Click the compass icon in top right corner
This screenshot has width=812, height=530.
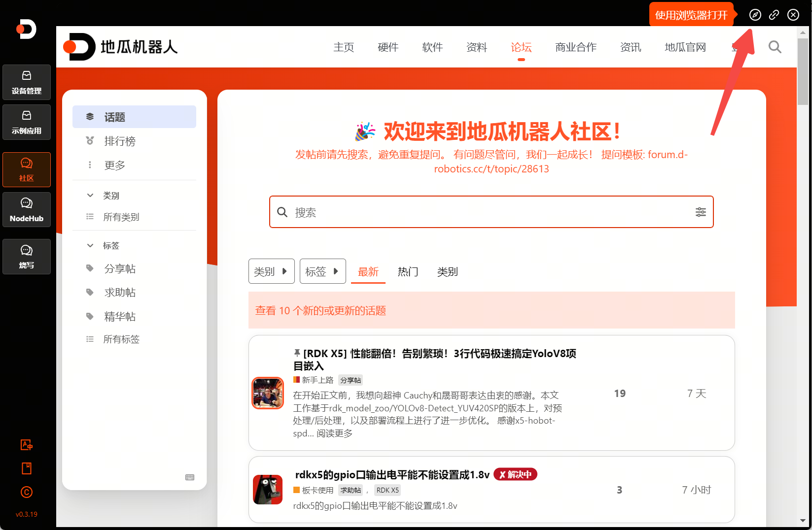click(x=755, y=15)
